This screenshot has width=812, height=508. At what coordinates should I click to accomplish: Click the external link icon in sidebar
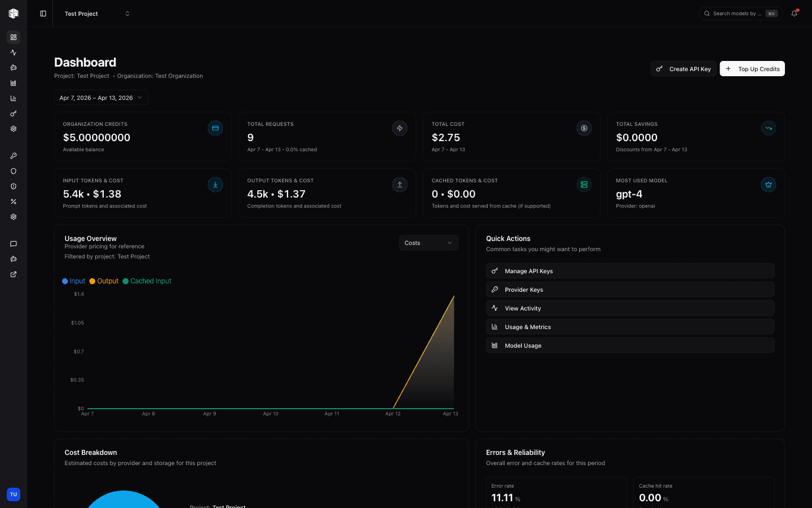[14, 274]
